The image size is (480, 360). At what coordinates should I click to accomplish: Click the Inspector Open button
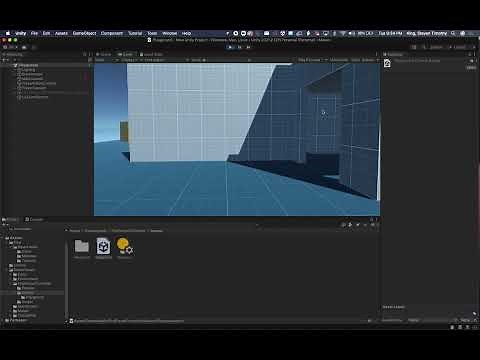pos(471,68)
